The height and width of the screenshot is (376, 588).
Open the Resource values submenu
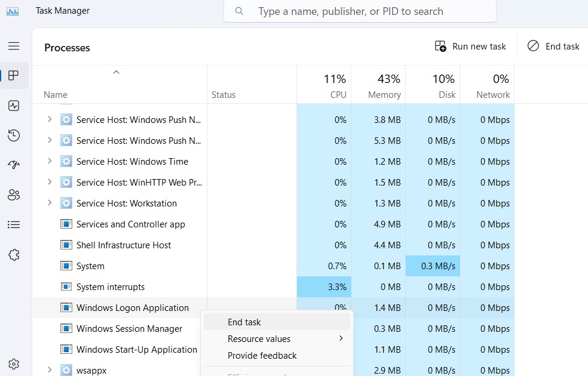point(259,338)
